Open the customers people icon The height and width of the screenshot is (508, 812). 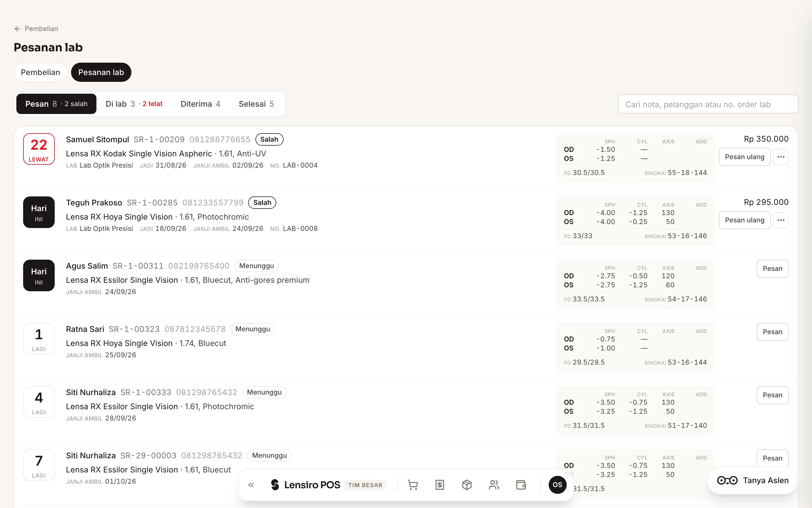pos(494,485)
